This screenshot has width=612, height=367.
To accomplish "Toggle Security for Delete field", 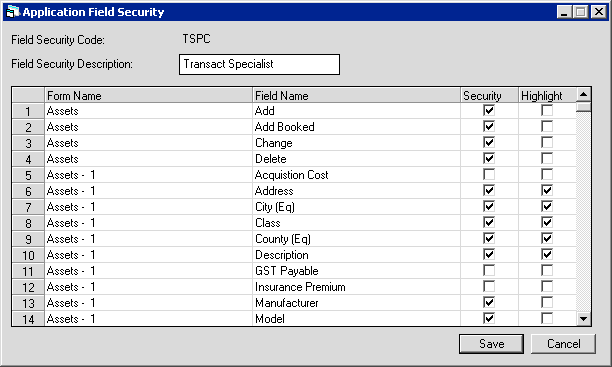I will pyautogui.click(x=489, y=159).
